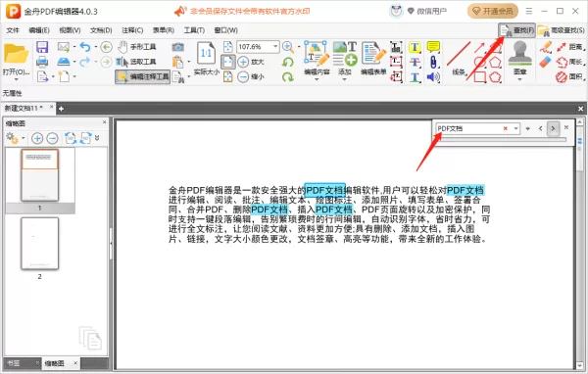Select the strikethrough text T tool
588x374 pixels.
coord(415,62)
